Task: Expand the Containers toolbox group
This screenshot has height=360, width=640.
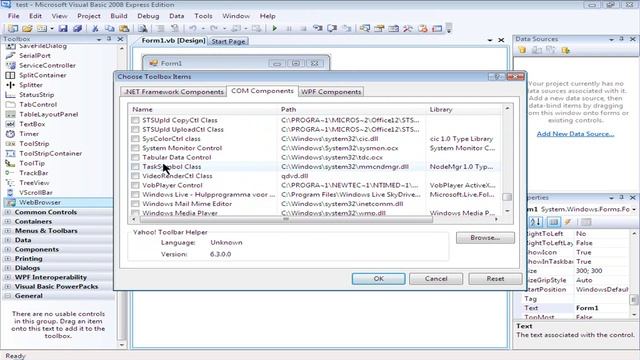Action: click(x=7, y=222)
